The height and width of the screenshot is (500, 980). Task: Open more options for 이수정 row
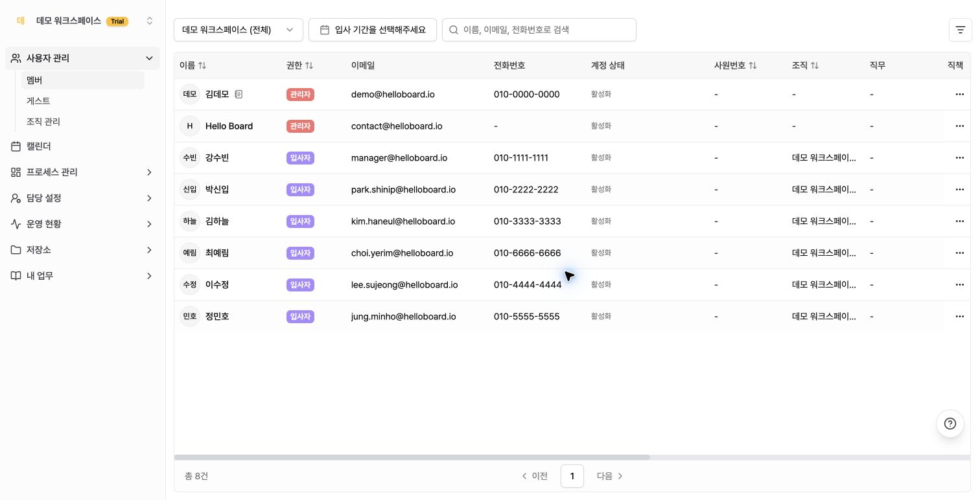(x=960, y=285)
